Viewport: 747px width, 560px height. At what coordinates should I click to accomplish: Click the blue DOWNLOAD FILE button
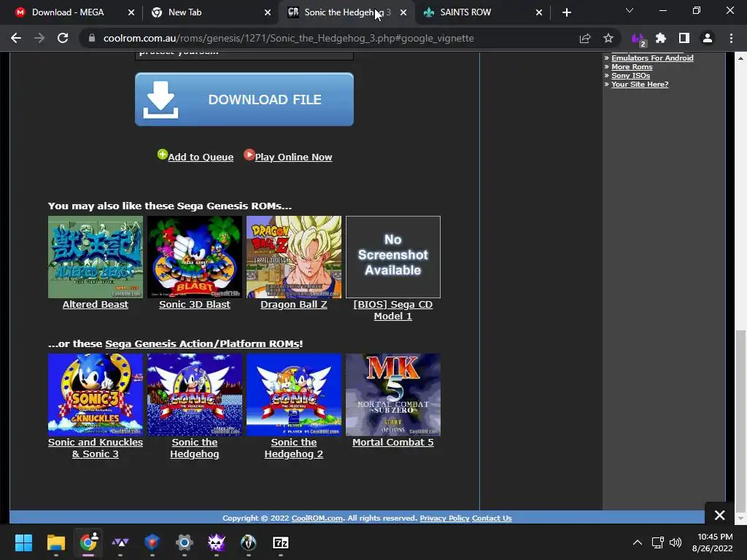[244, 99]
